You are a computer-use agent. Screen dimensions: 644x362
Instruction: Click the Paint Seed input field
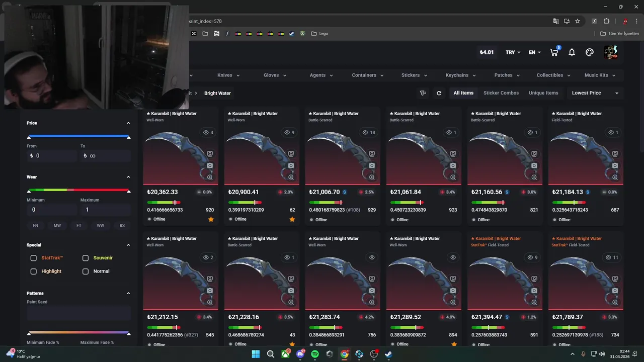click(78, 313)
